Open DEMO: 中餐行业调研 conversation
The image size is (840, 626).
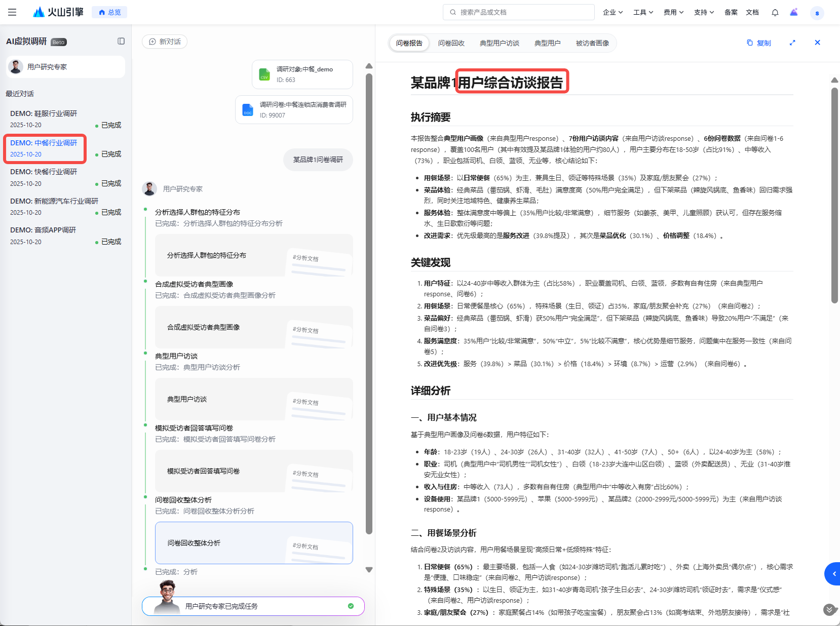(65, 148)
